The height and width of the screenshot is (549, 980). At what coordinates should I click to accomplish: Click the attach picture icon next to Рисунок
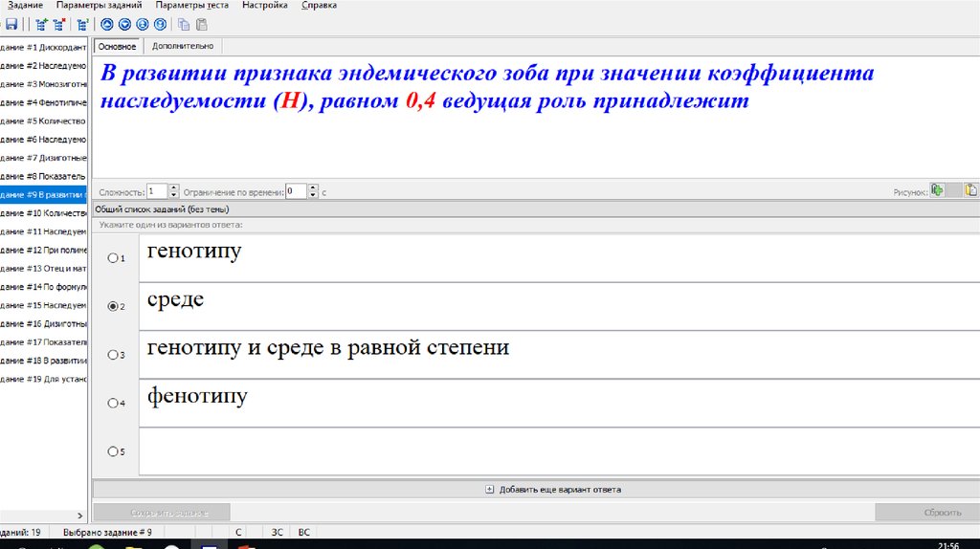coord(938,190)
